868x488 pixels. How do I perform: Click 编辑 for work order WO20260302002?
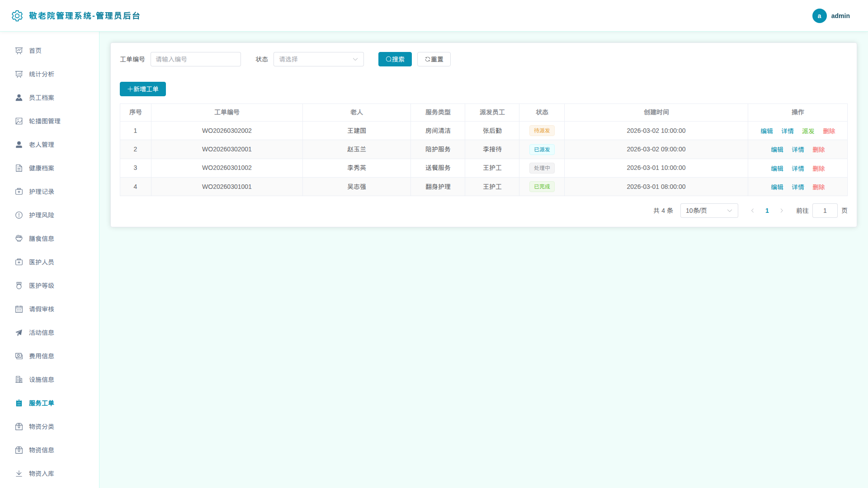pos(766,131)
